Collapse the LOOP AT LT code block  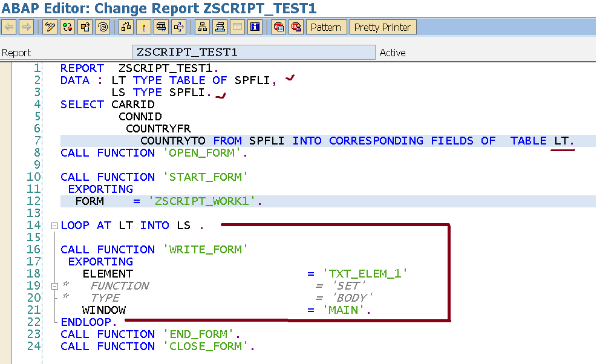click(x=54, y=225)
